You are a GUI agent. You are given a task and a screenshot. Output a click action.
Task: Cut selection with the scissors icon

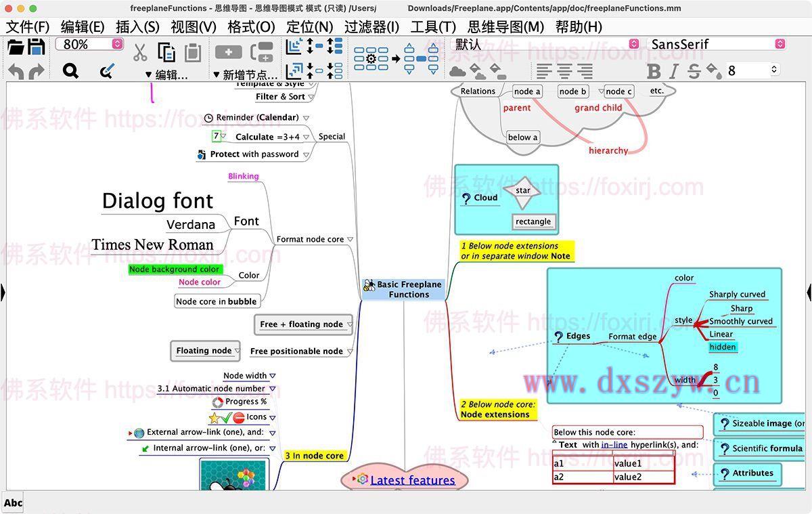click(x=140, y=52)
